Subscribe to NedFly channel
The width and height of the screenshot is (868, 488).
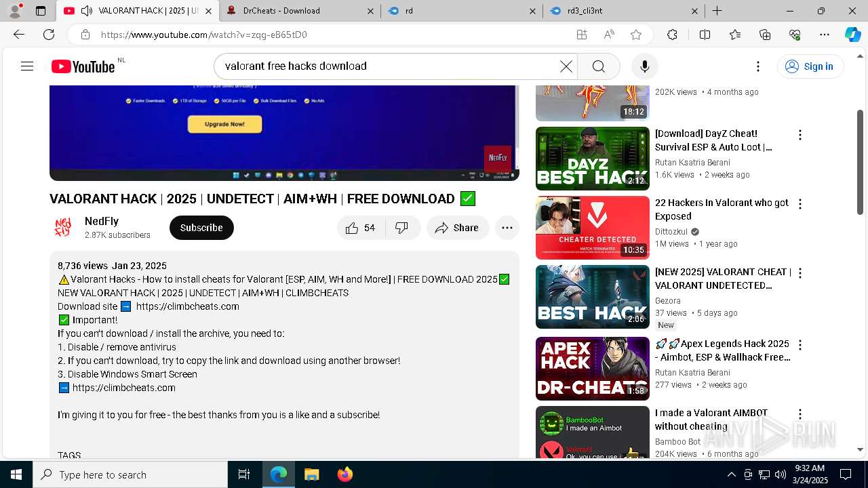(x=201, y=228)
